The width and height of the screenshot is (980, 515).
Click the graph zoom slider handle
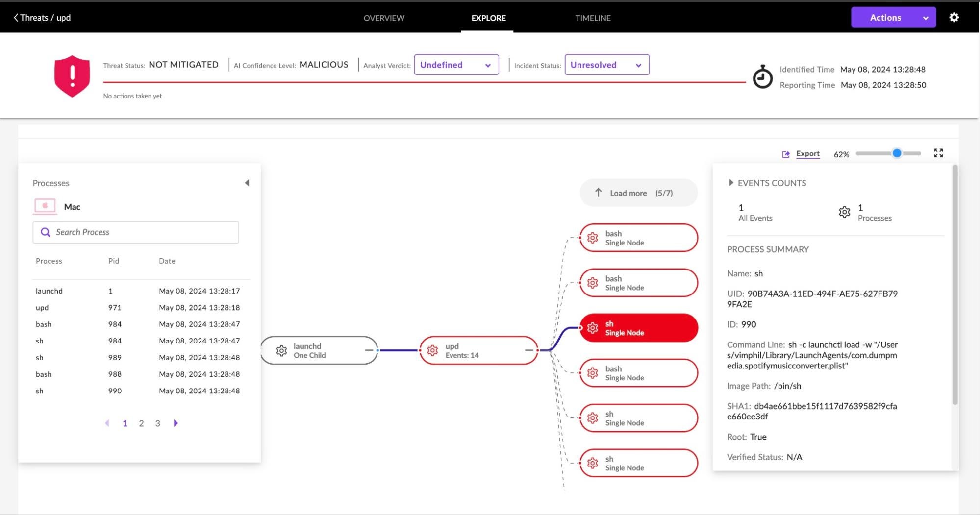click(897, 153)
